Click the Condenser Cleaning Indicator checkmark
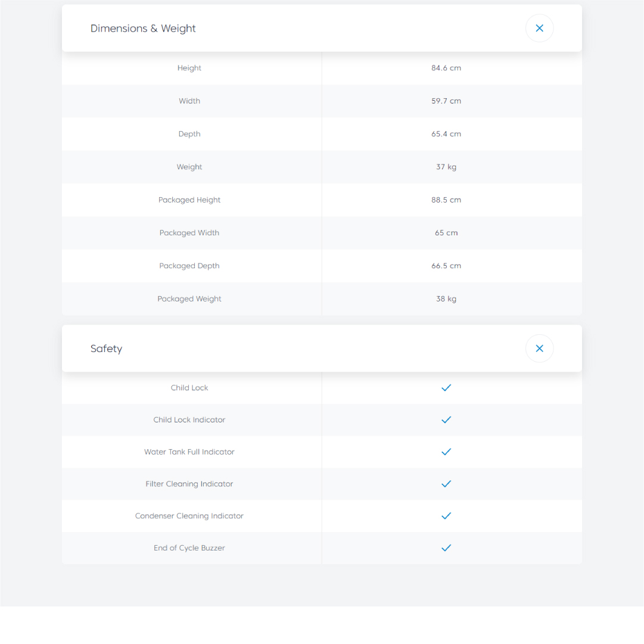The image size is (644, 644). point(446,516)
